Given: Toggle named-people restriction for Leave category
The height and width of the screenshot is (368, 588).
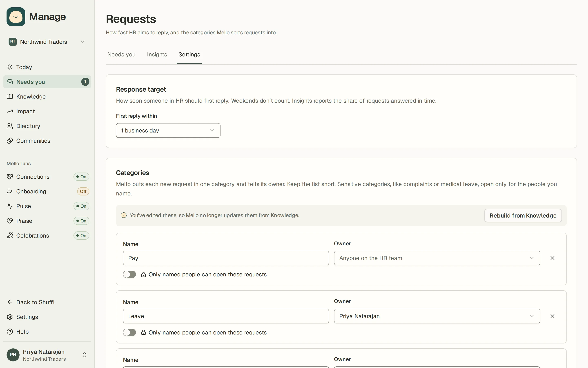Looking at the screenshot, I should click(129, 332).
